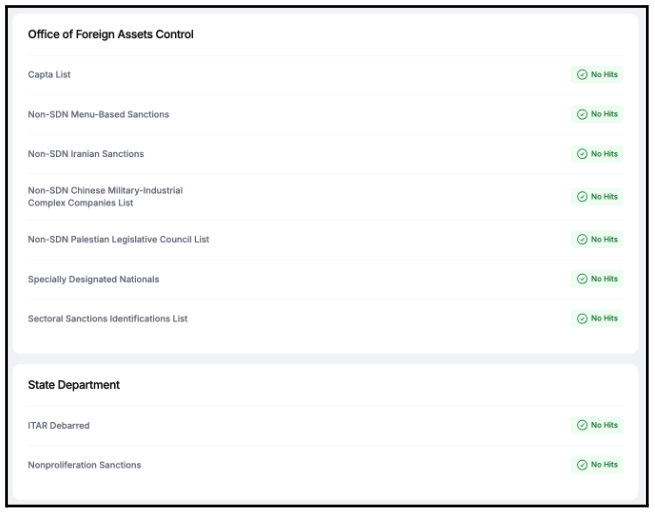Select Nonproliferation Sanctions row label
The image size is (655, 512).
coord(84,465)
